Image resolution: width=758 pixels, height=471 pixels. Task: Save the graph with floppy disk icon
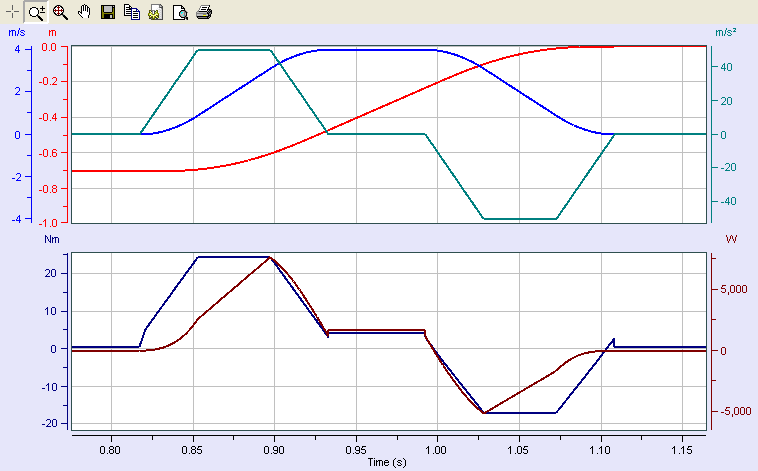(x=108, y=12)
